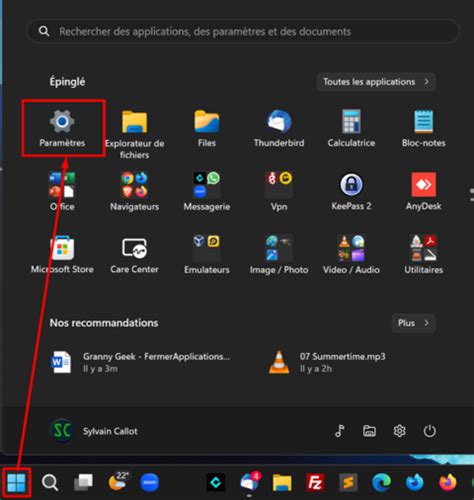This screenshot has width=474, height=500.
Task: Launch the Calculatrice app
Action: 351,128
